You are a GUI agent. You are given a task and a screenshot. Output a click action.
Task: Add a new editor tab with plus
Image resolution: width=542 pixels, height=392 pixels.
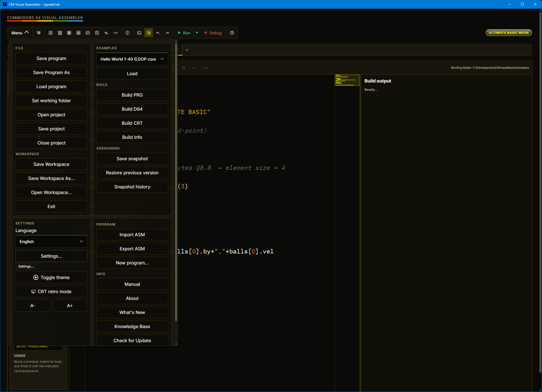[x=187, y=50]
